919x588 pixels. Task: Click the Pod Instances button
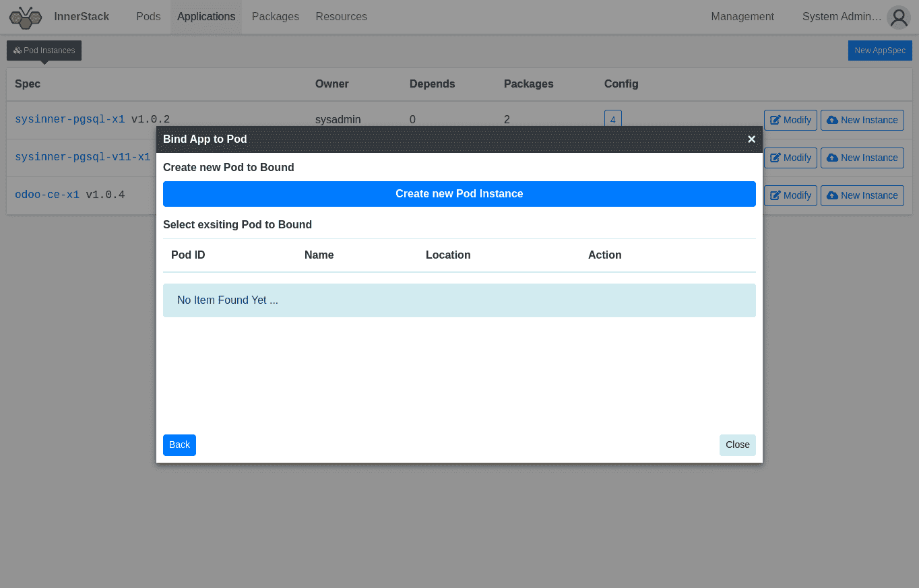point(44,51)
